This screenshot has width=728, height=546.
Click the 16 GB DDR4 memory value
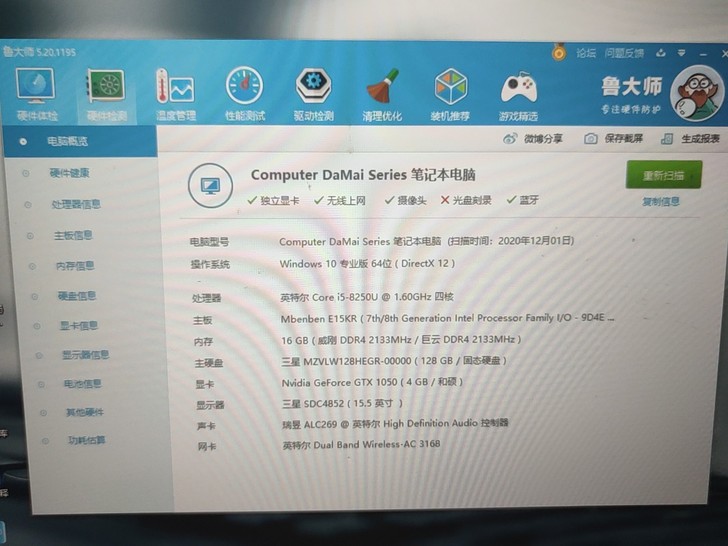click(401, 340)
